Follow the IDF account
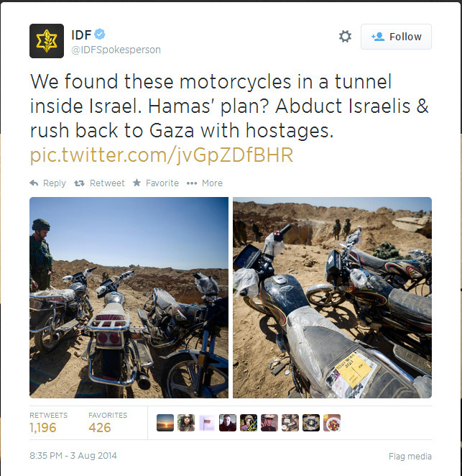462x476 pixels. (396, 37)
